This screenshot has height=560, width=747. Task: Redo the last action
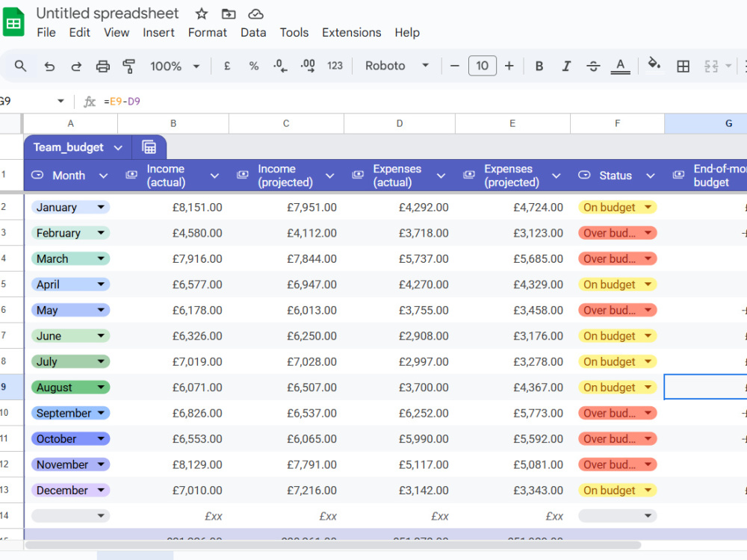pyautogui.click(x=76, y=66)
